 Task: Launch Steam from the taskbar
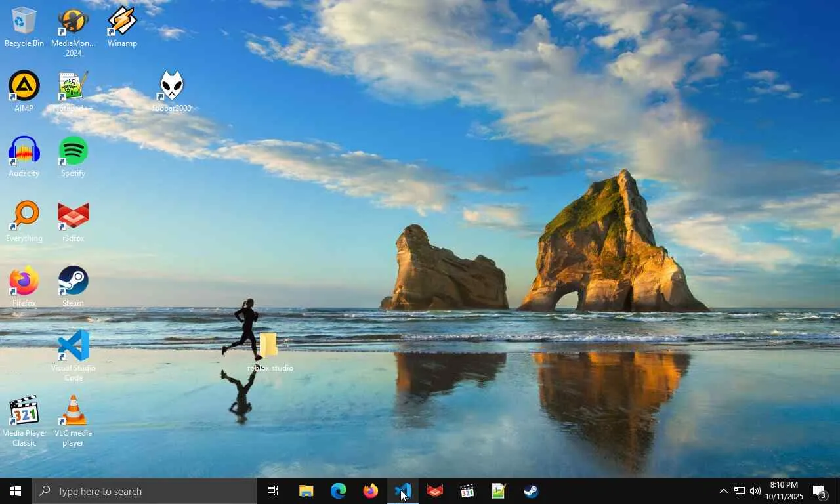pyautogui.click(x=531, y=491)
